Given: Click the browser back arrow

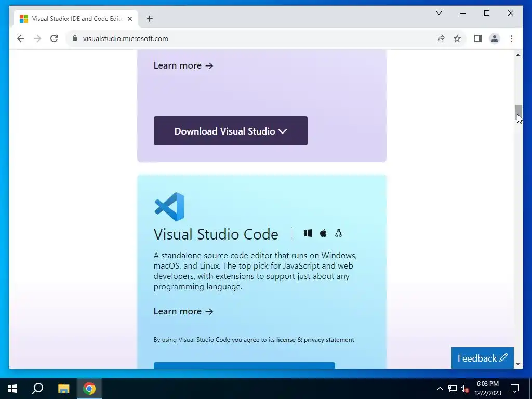Looking at the screenshot, I should tap(21, 38).
